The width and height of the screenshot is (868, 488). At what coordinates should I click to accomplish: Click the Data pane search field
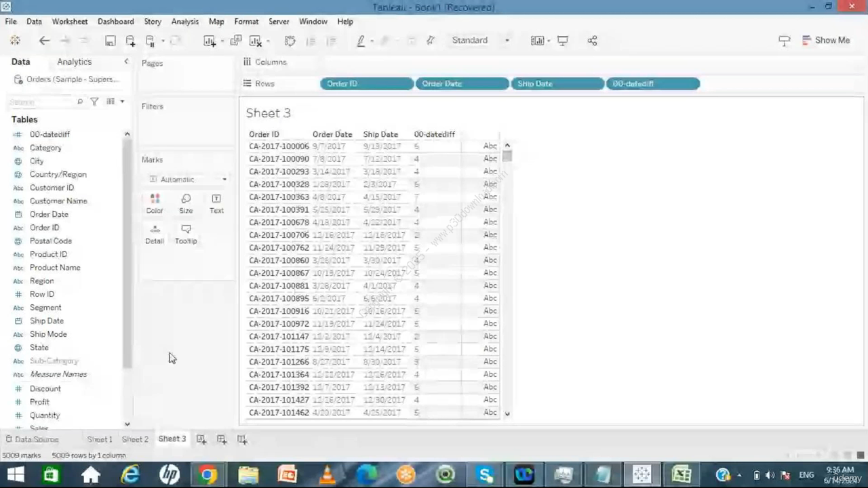click(41, 102)
